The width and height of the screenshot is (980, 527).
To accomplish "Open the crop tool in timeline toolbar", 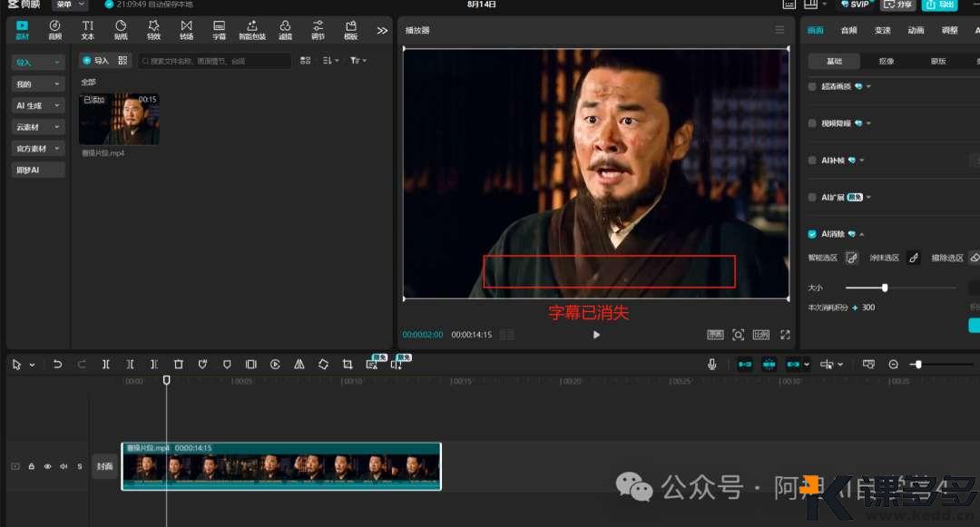I will pyautogui.click(x=348, y=364).
